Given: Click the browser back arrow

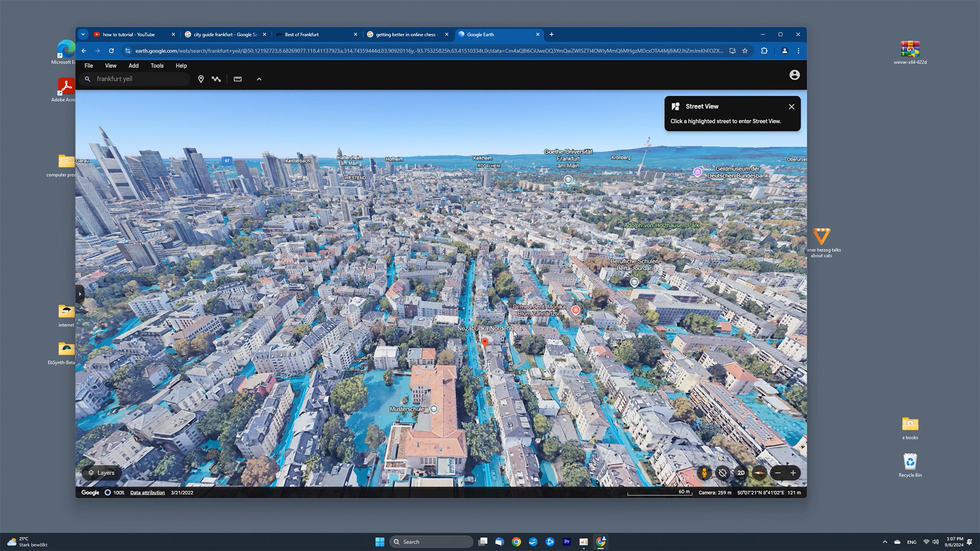Looking at the screenshot, I should pos(84,51).
